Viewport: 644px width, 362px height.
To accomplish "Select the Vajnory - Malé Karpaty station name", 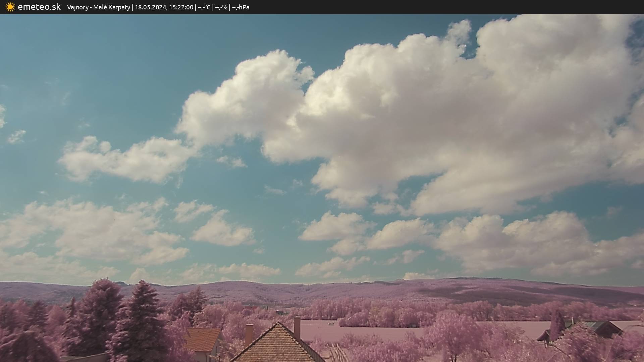I will point(98,7).
